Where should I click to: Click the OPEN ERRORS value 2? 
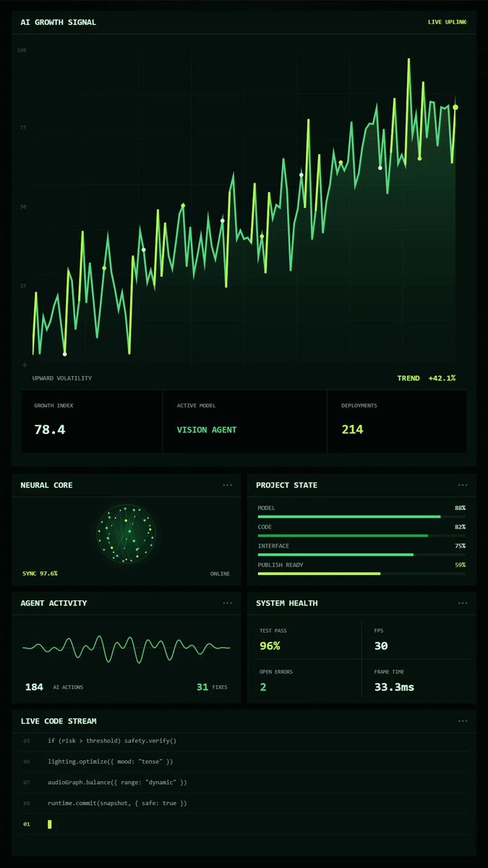point(263,687)
